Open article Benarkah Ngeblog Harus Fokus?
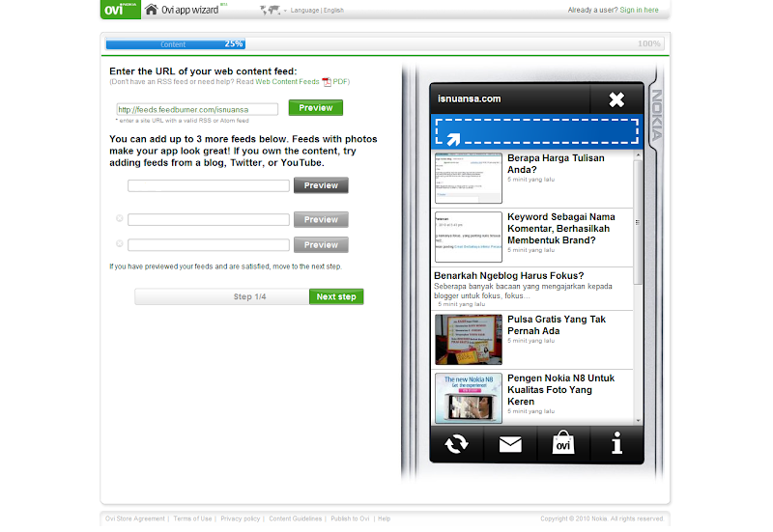 (x=509, y=276)
